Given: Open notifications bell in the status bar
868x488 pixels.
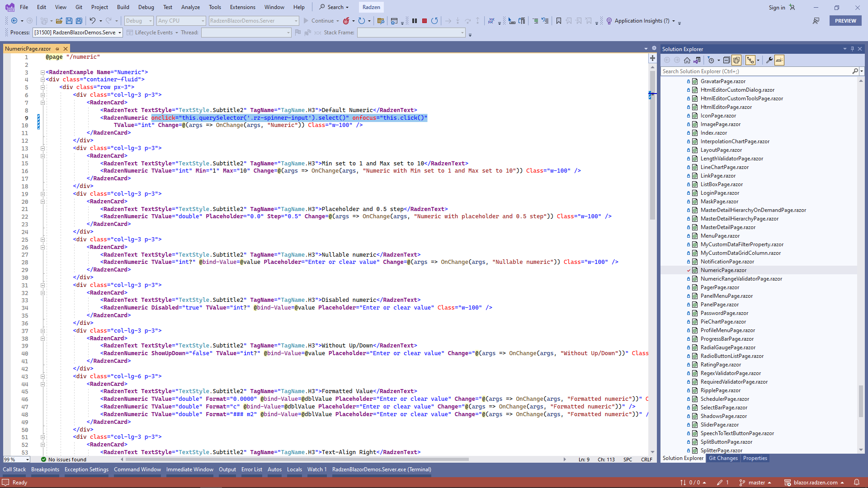Looking at the screenshot, I should coord(857,483).
